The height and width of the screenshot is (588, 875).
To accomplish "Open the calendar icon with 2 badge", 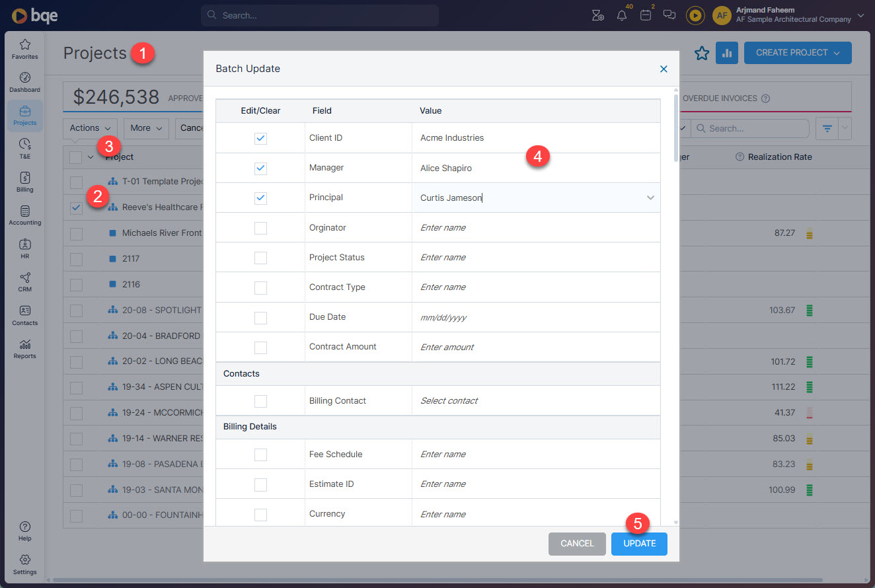I will pos(645,15).
